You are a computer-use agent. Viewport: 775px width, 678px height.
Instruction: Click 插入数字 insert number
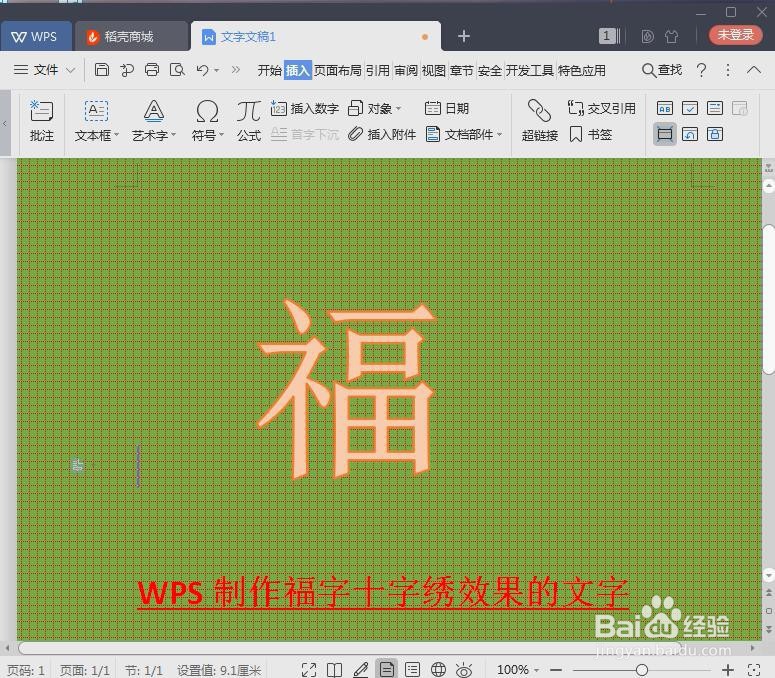(305, 108)
